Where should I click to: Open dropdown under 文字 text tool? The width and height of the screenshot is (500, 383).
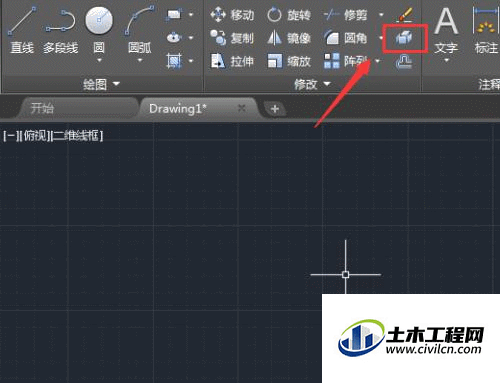pos(447,60)
